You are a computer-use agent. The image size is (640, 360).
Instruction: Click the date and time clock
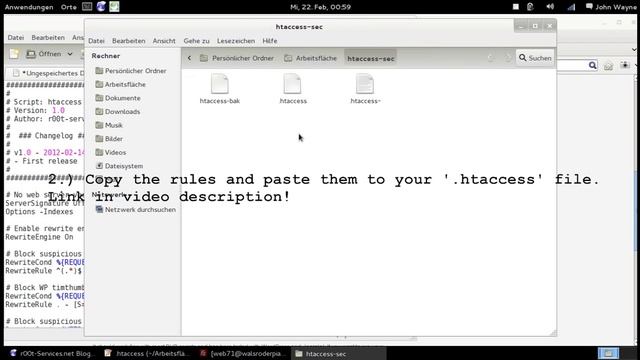coord(320,7)
